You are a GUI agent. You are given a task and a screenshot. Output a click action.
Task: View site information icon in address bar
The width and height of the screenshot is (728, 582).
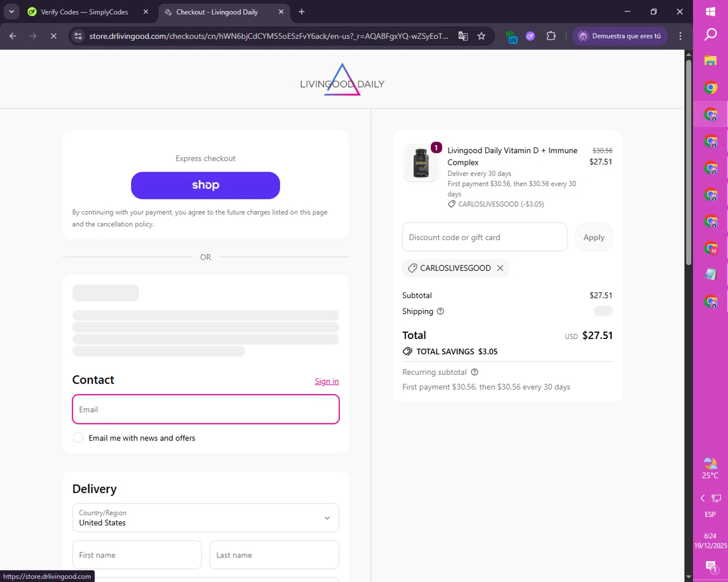(78, 36)
